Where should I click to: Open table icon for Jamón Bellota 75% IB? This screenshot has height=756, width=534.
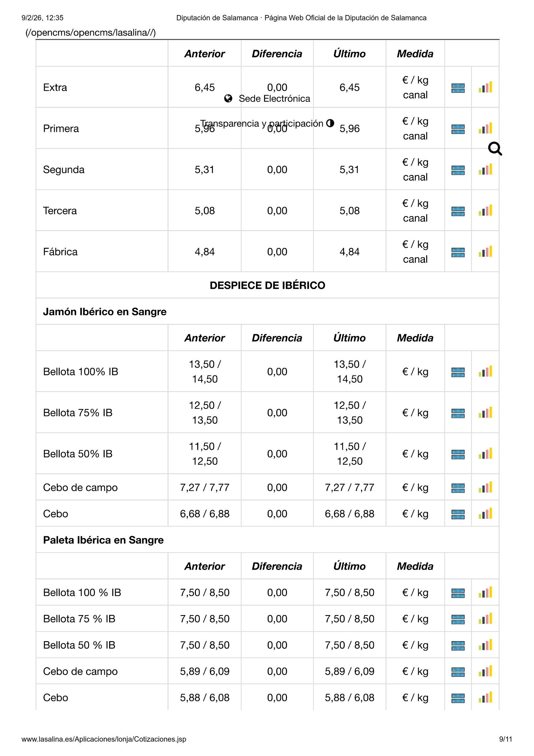[458, 413]
